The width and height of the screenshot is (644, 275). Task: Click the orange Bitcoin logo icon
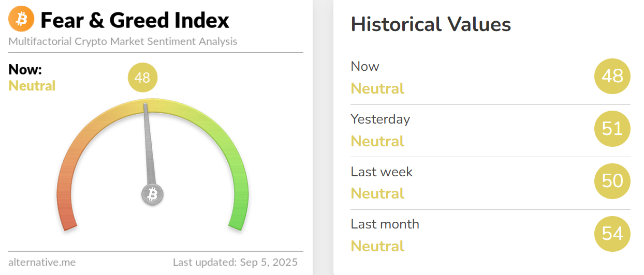coord(21,20)
